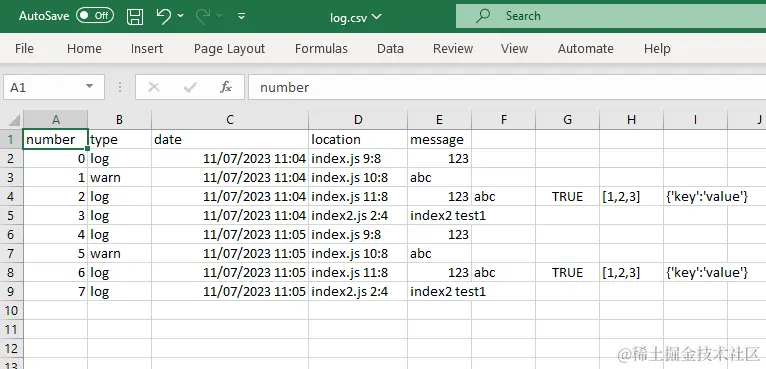Open the File menu
The image size is (766, 369).
pyautogui.click(x=24, y=48)
